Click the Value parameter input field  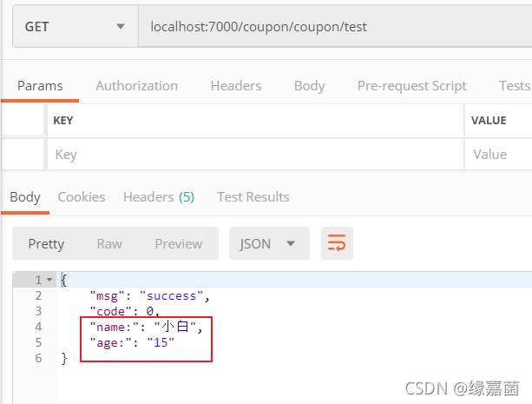(x=498, y=155)
